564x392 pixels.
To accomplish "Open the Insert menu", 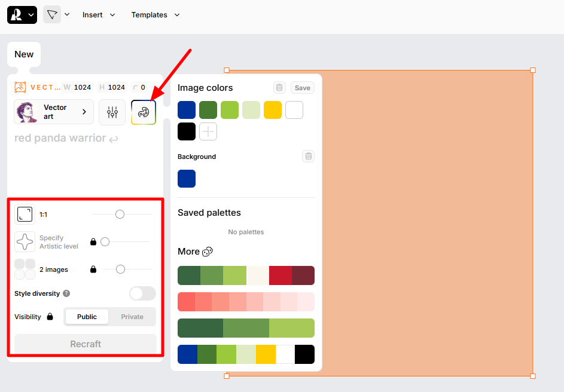I will click(x=99, y=15).
